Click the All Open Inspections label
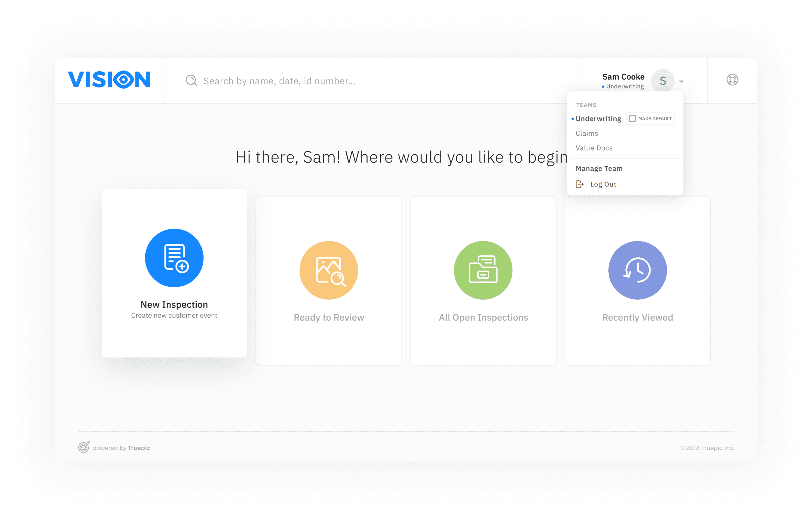The height and width of the screenshot is (519, 812). 483,317
